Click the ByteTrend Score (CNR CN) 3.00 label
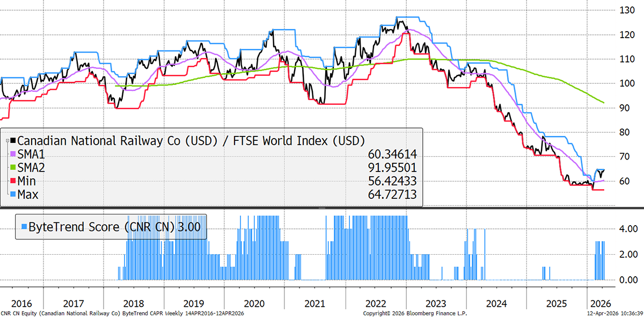 pos(115,227)
